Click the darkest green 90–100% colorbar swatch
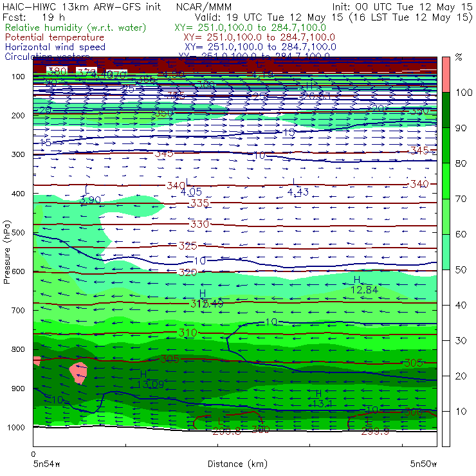This screenshot has width=476, height=476. (446, 110)
